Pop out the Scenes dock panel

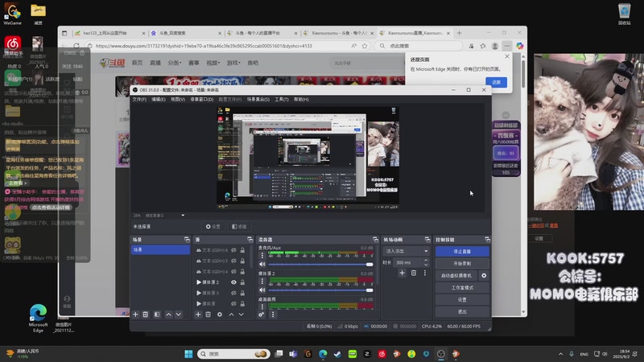click(x=187, y=239)
